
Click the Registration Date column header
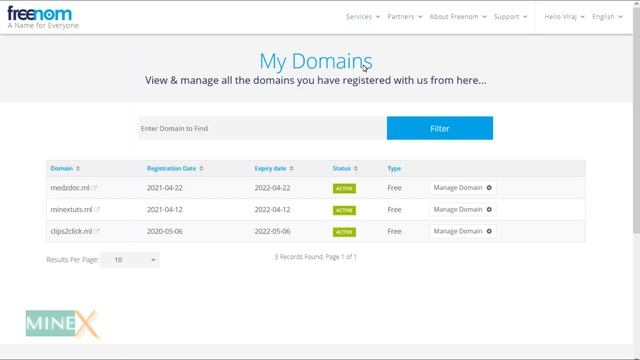(171, 169)
